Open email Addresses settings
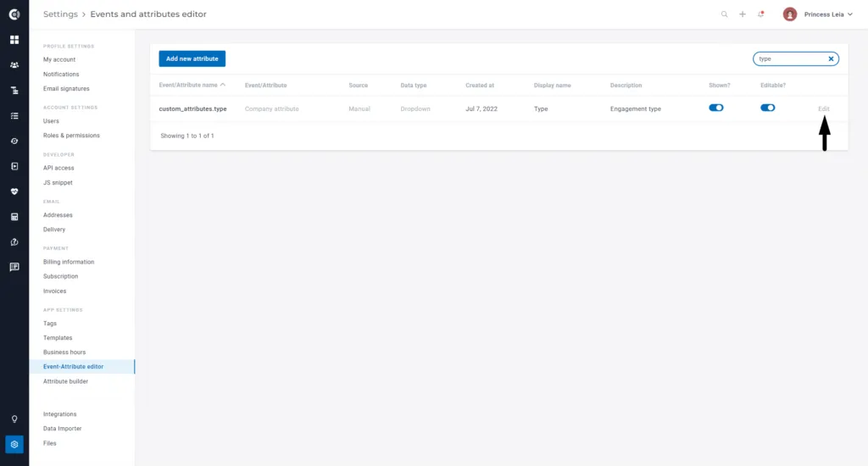The image size is (868, 466). [58, 214]
